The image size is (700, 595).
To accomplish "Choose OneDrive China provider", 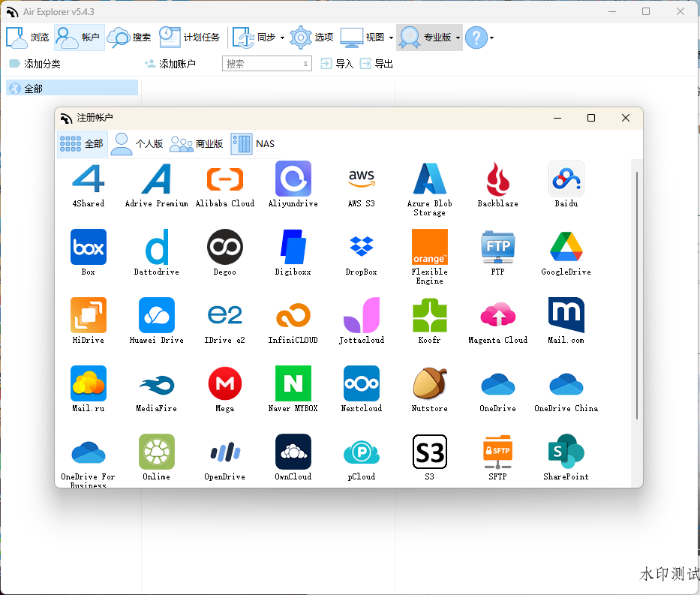I will (x=566, y=383).
